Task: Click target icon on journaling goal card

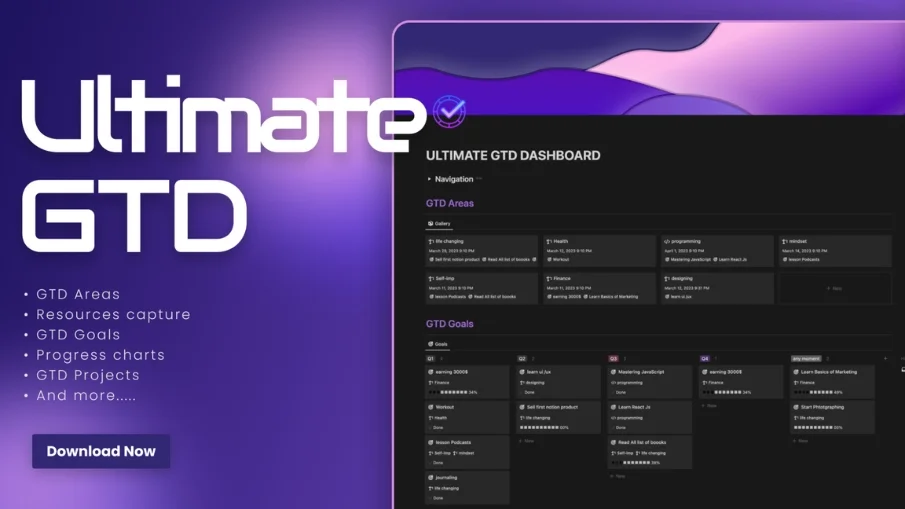Action: 431,477
